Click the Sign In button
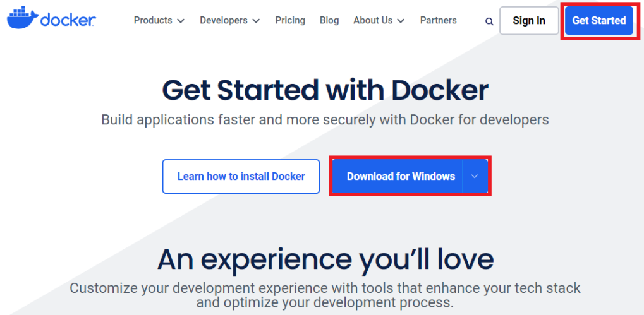The height and width of the screenshot is (315, 644). (529, 20)
